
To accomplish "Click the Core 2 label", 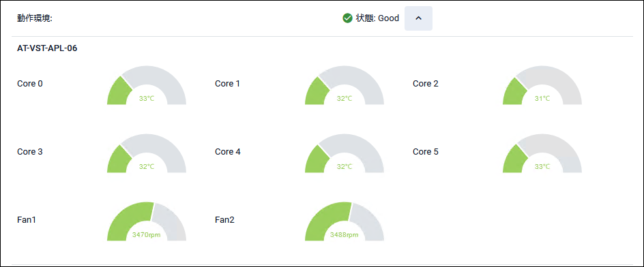I will [x=426, y=84].
